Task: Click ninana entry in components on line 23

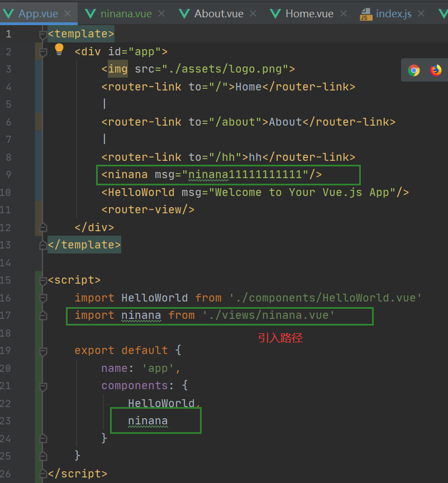Action: (x=148, y=421)
